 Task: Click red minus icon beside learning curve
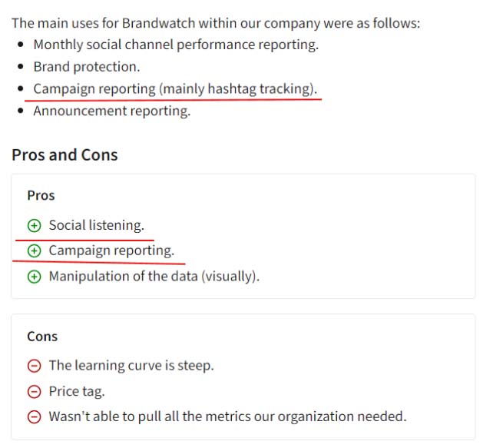35,366
